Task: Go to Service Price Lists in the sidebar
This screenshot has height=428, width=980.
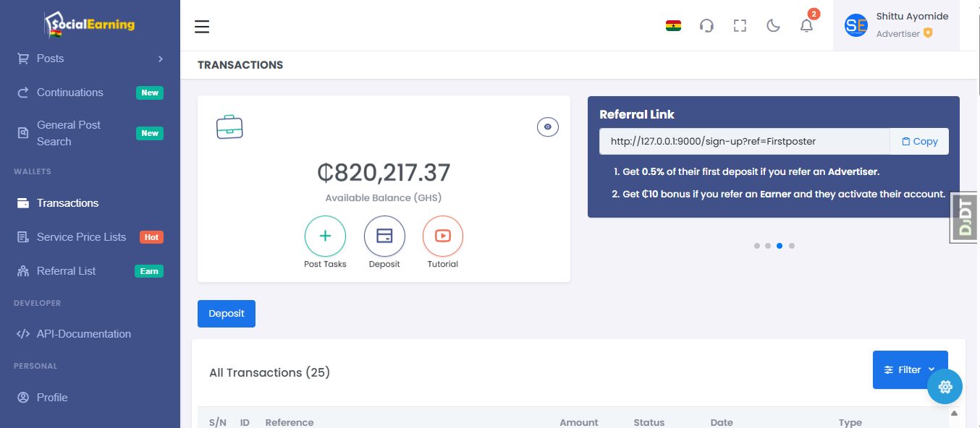Action: coord(81,237)
